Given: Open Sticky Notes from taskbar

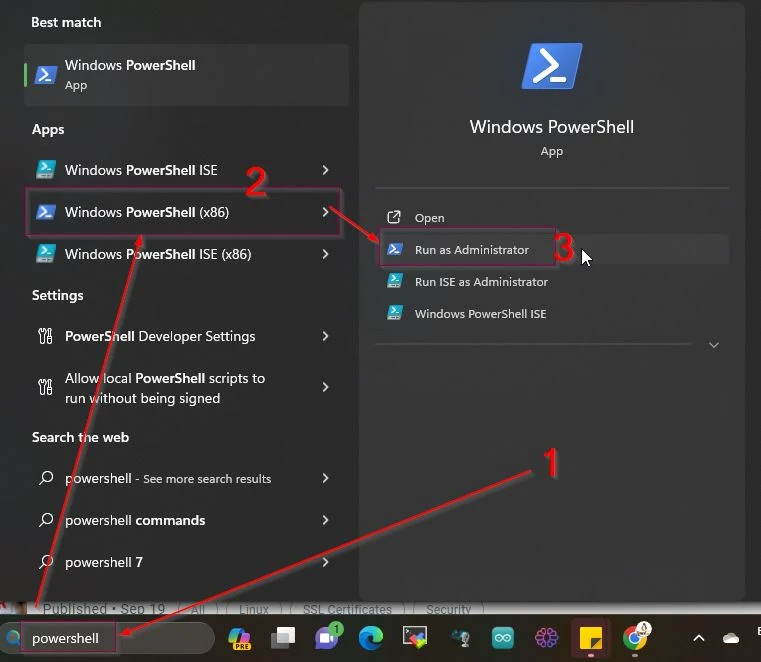Looking at the screenshot, I should pos(591,638).
